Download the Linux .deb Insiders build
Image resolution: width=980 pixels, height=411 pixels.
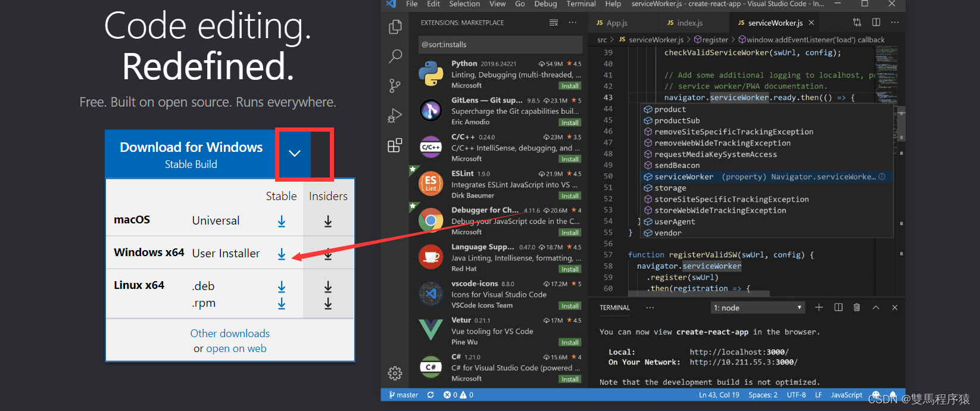[x=328, y=287]
